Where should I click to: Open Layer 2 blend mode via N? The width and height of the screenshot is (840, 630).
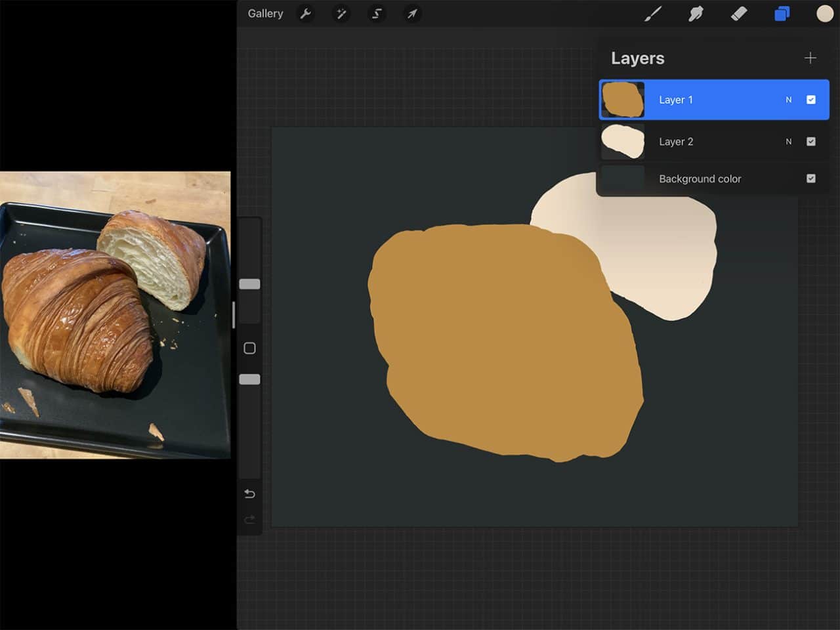point(789,141)
